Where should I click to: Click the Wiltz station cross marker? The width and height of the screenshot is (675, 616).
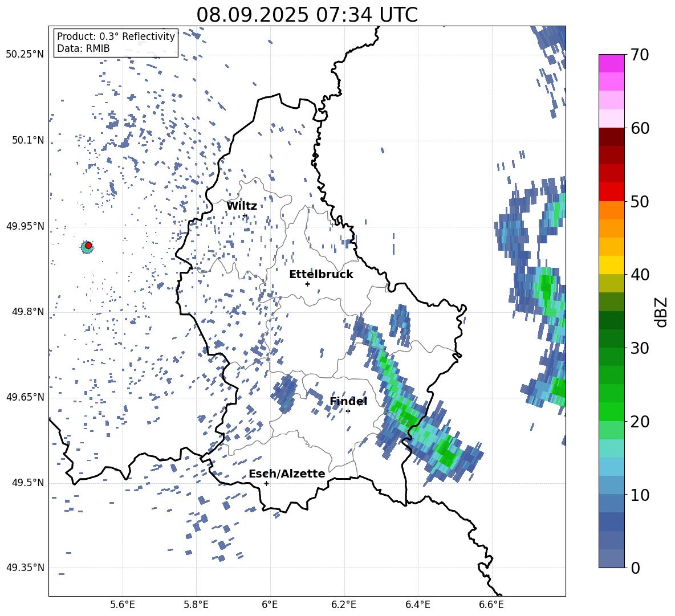click(245, 215)
